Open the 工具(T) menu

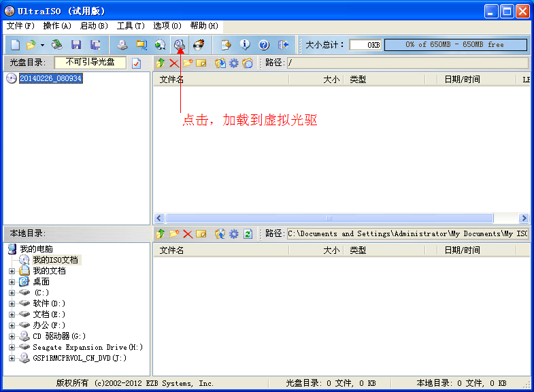[131, 26]
